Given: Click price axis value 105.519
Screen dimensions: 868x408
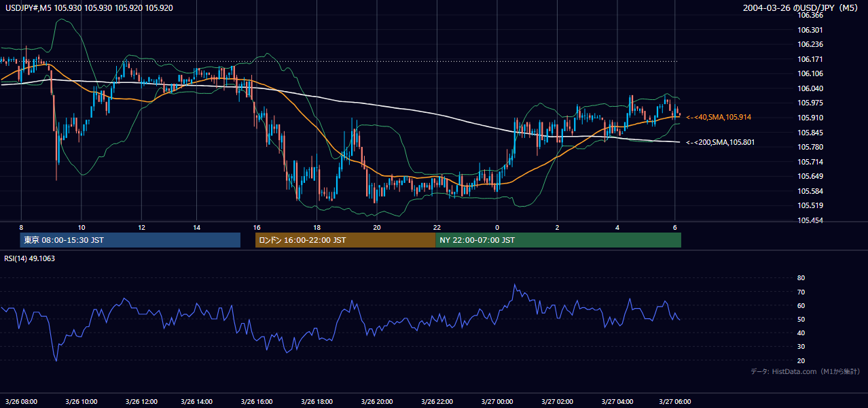Looking at the screenshot, I should click(809, 205).
